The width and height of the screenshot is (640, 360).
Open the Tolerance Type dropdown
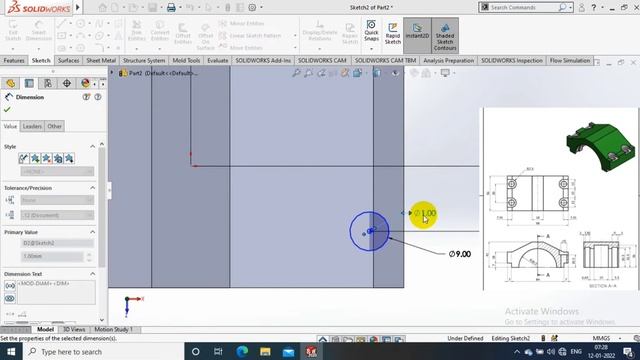coord(57,200)
